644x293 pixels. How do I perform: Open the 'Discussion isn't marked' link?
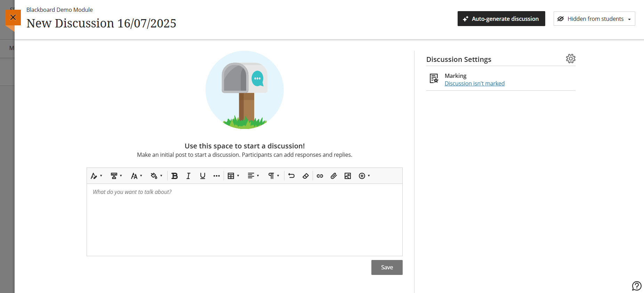[x=474, y=83]
